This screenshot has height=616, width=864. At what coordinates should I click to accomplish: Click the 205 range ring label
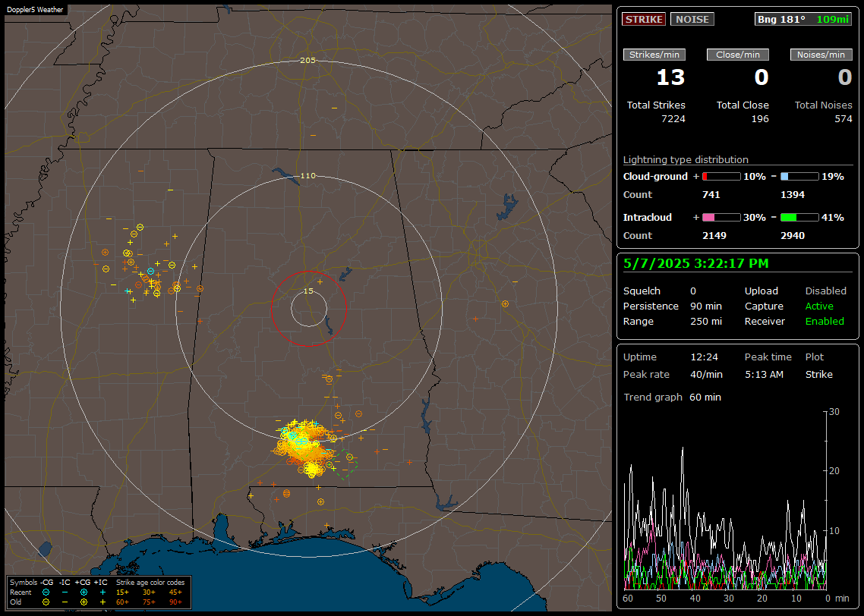(308, 61)
